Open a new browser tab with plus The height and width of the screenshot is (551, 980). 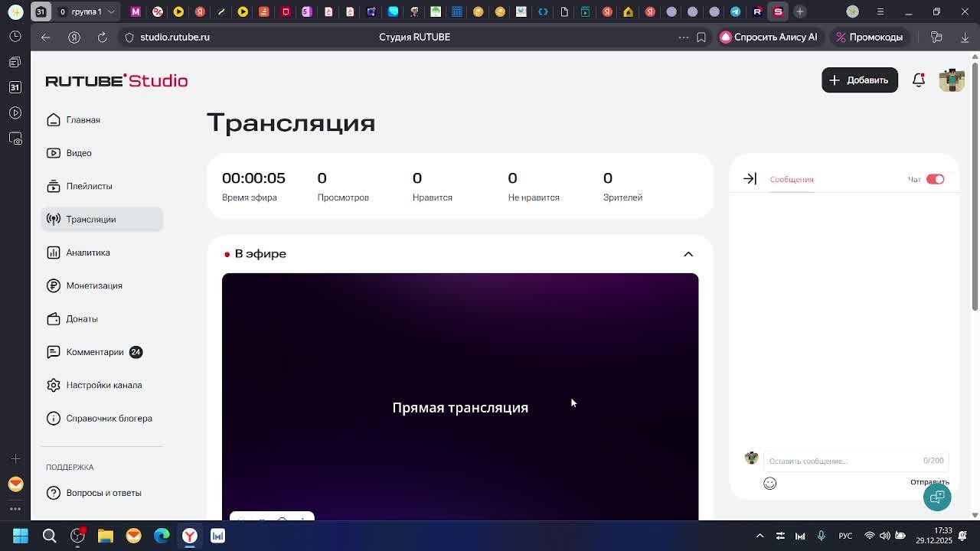click(x=799, y=11)
